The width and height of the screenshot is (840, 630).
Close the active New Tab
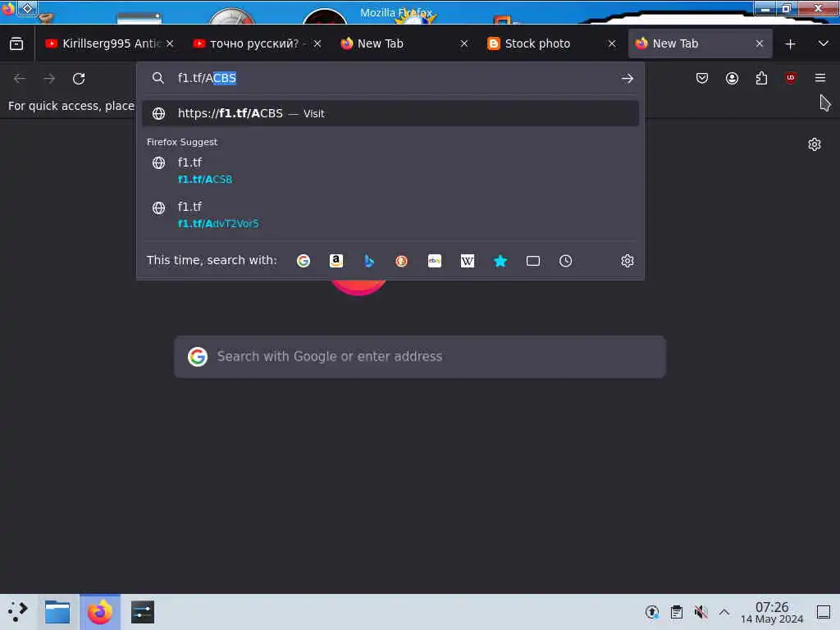(x=759, y=44)
